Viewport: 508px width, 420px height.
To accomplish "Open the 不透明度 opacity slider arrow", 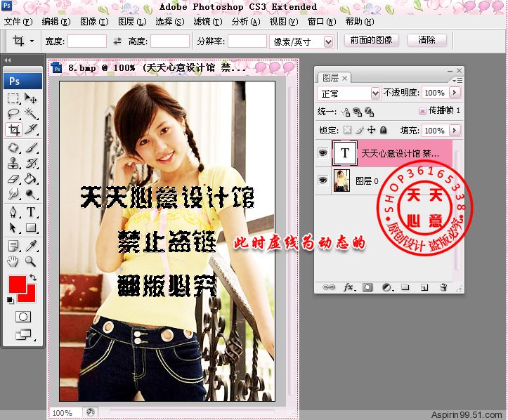I will (x=455, y=93).
